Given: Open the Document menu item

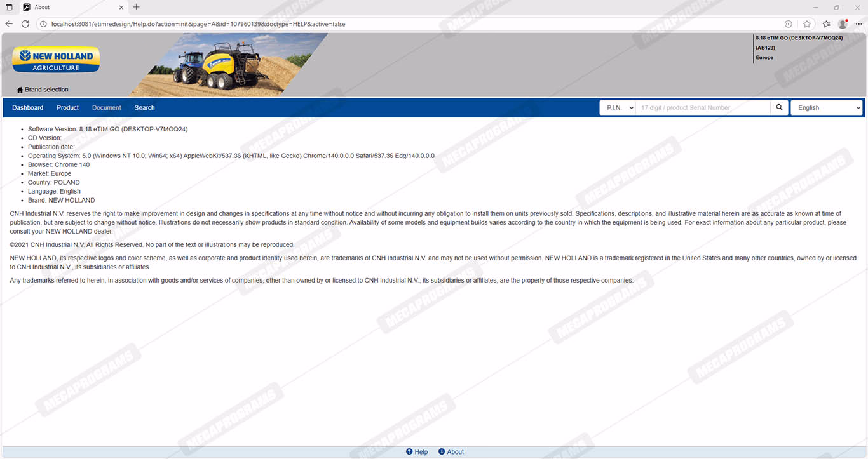Looking at the screenshot, I should (107, 108).
